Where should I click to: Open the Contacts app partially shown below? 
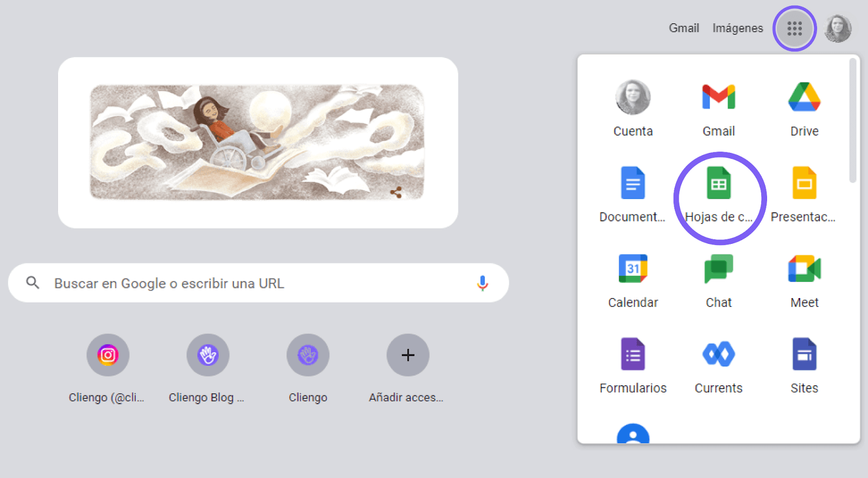(x=633, y=433)
